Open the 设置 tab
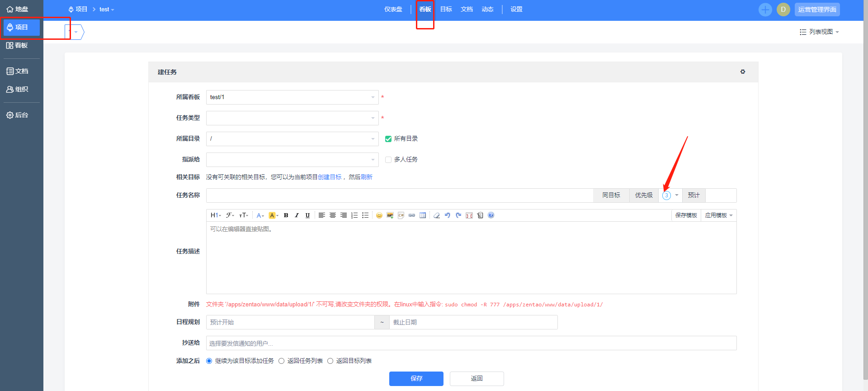 point(516,10)
